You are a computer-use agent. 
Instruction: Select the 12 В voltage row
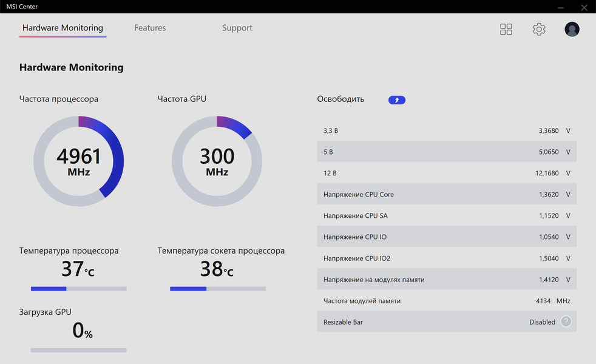coord(447,174)
